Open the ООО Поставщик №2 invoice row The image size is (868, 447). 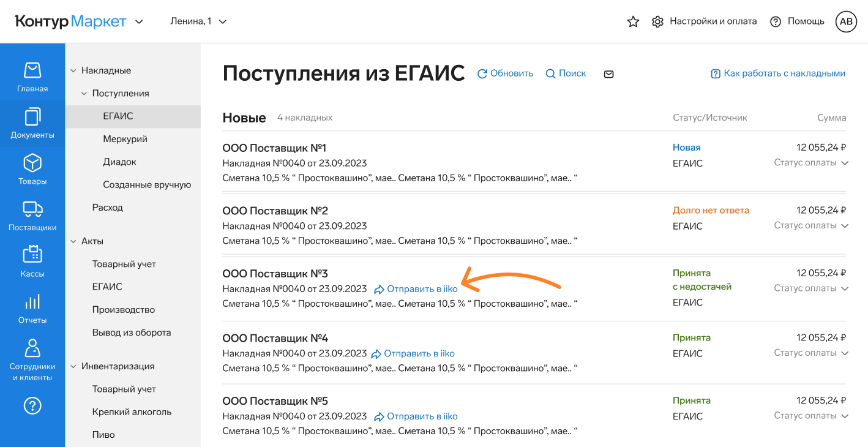coord(275,211)
